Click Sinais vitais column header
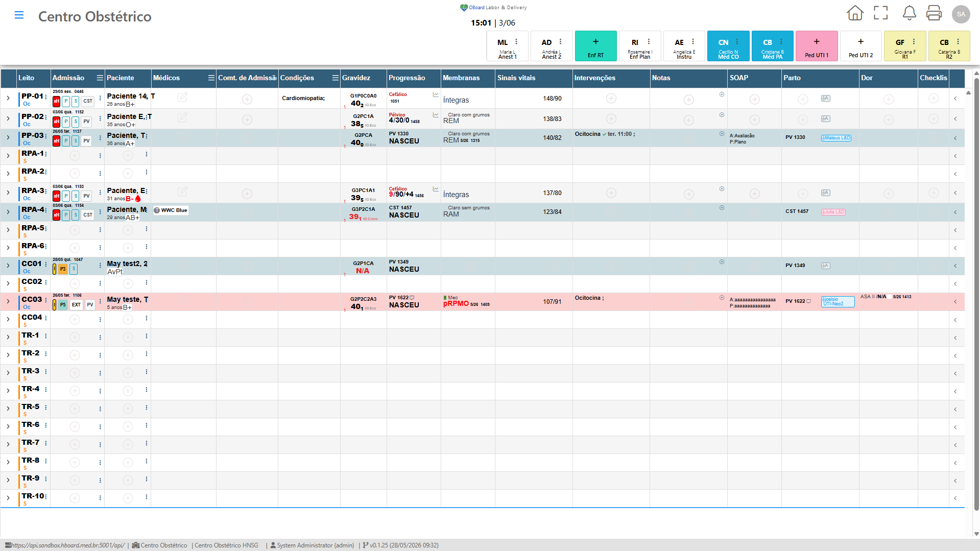Image resolution: width=980 pixels, height=551 pixels. pos(516,78)
